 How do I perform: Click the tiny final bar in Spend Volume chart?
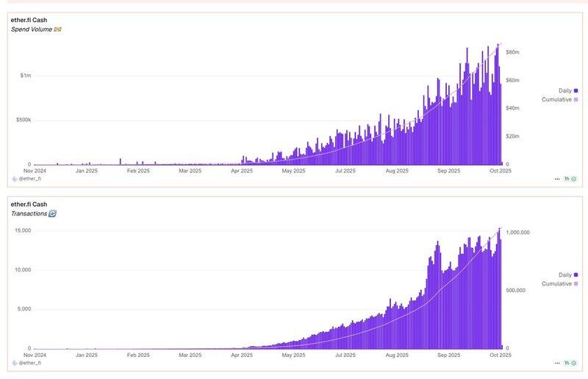pos(502,163)
